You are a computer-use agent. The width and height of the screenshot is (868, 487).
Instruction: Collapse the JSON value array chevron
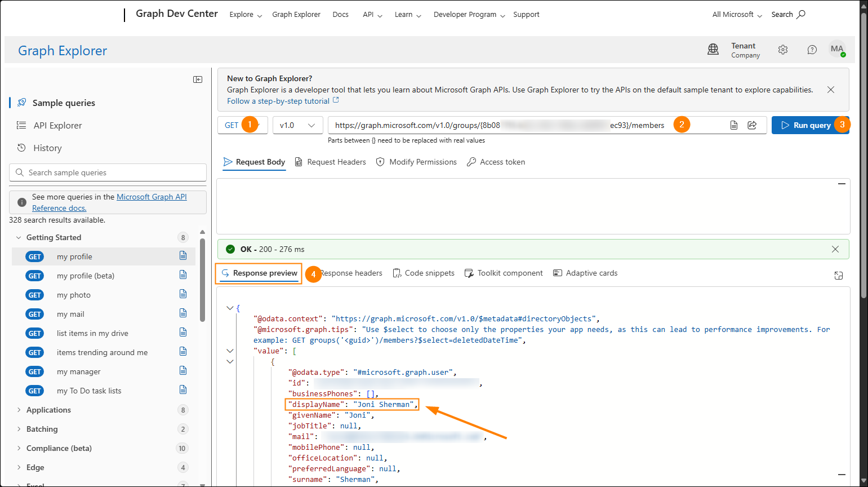point(230,351)
